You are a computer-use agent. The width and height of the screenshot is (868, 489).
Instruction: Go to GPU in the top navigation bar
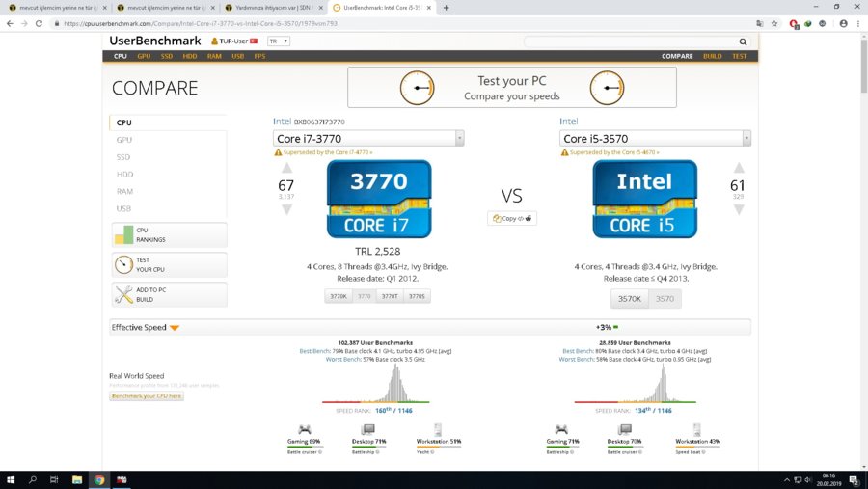click(144, 56)
